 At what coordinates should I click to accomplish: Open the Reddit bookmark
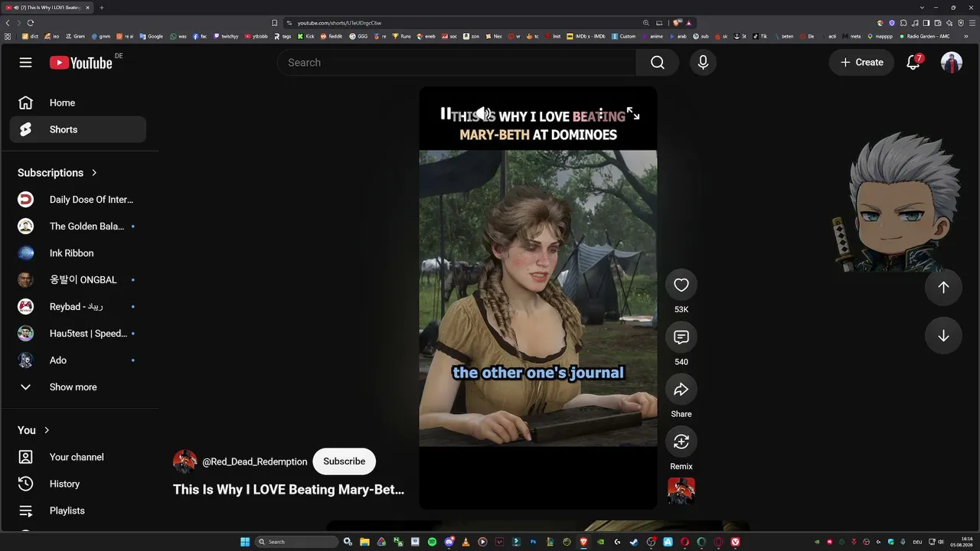point(332,36)
